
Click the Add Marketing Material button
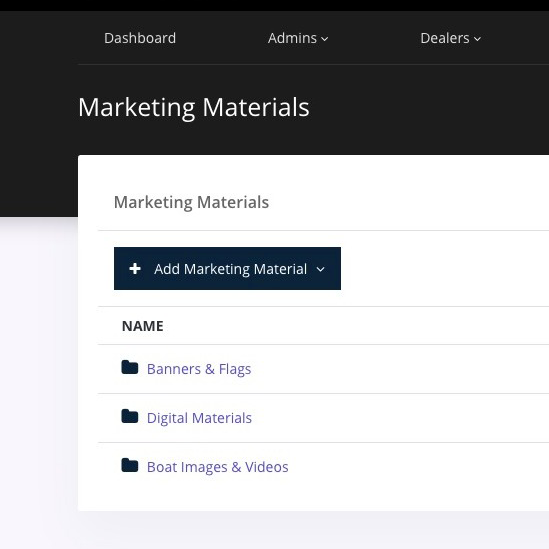[227, 269]
